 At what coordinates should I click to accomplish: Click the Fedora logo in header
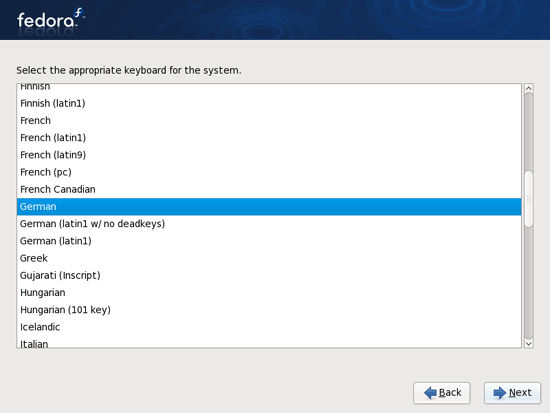click(x=51, y=20)
